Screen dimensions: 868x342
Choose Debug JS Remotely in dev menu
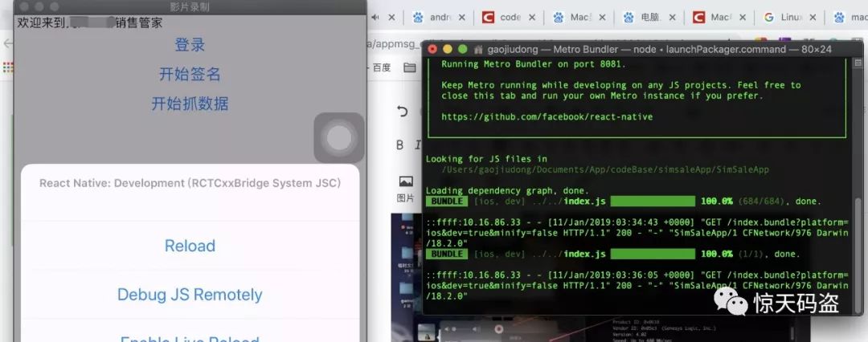(190, 295)
